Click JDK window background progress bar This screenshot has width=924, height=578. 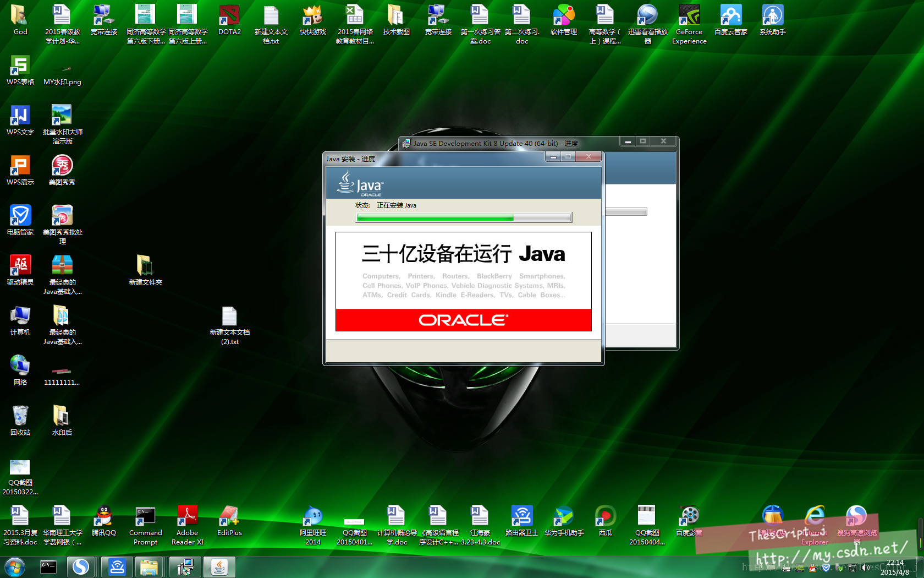[626, 211]
